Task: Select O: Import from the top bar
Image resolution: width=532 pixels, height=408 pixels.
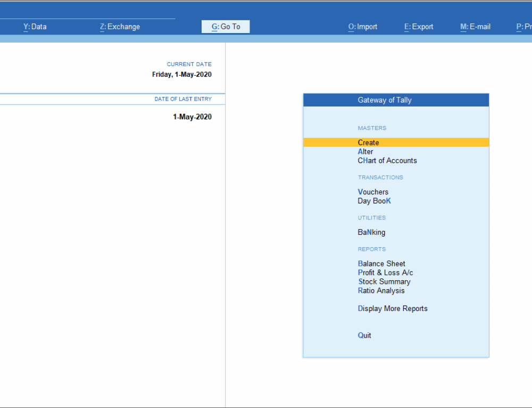Action: coord(362,26)
